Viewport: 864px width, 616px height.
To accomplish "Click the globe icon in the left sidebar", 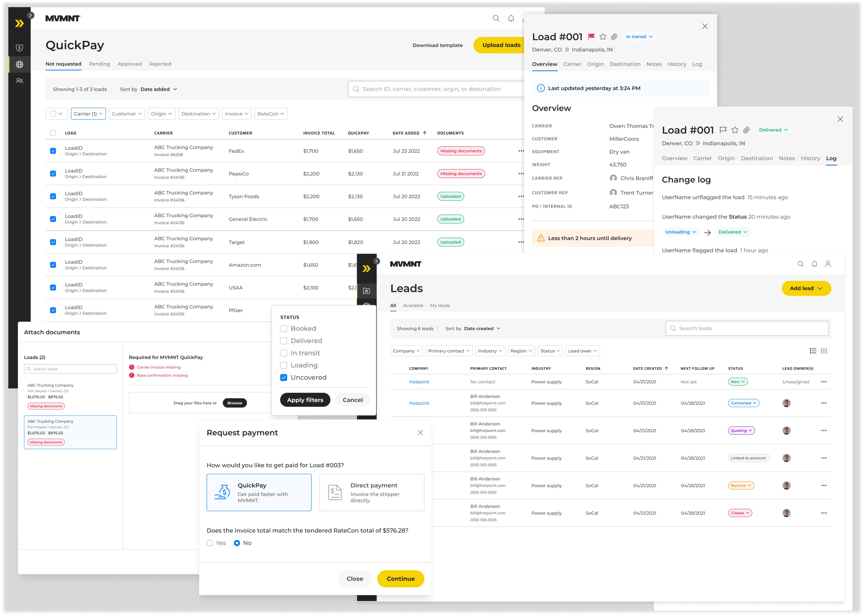I will pyautogui.click(x=19, y=64).
